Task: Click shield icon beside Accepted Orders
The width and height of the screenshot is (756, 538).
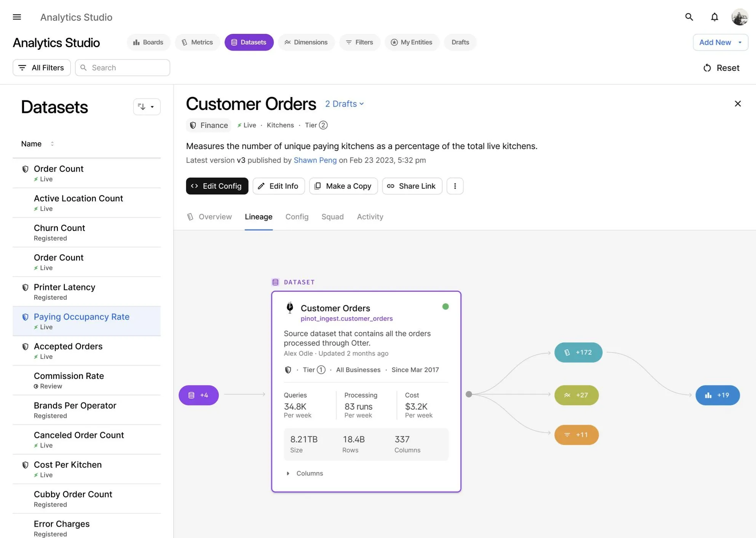Action: [x=25, y=347]
